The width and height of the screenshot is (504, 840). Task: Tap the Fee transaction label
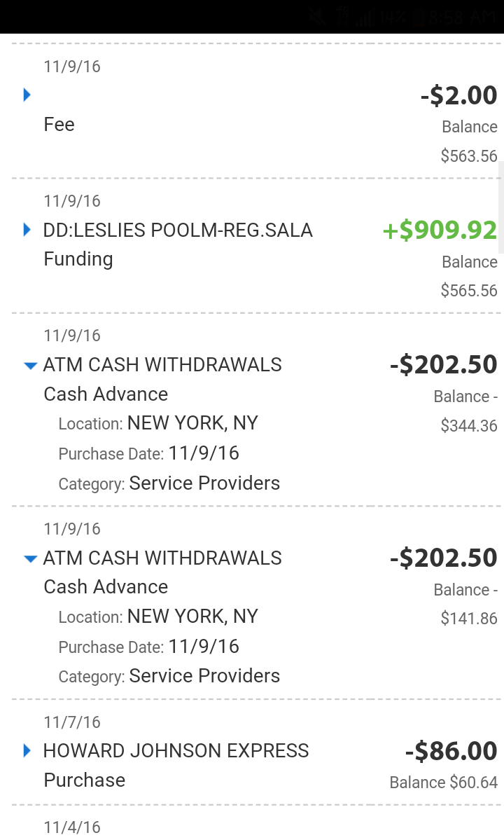click(x=59, y=125)
